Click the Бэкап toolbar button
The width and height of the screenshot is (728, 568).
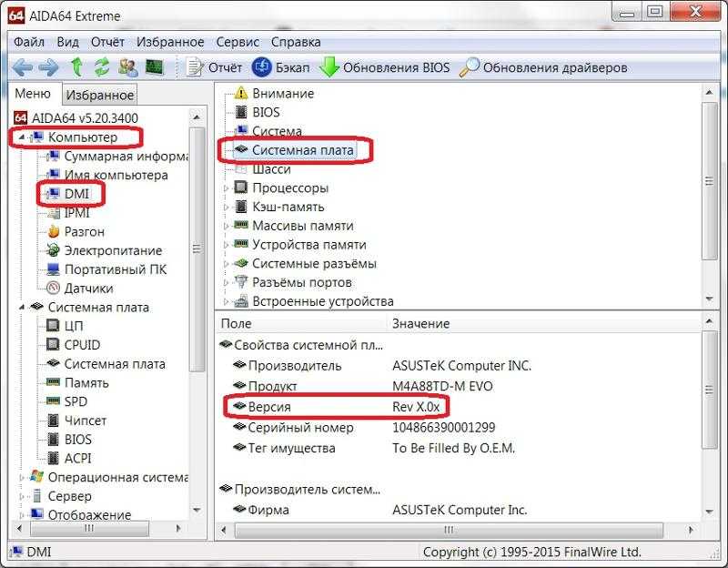pos(280,67)
